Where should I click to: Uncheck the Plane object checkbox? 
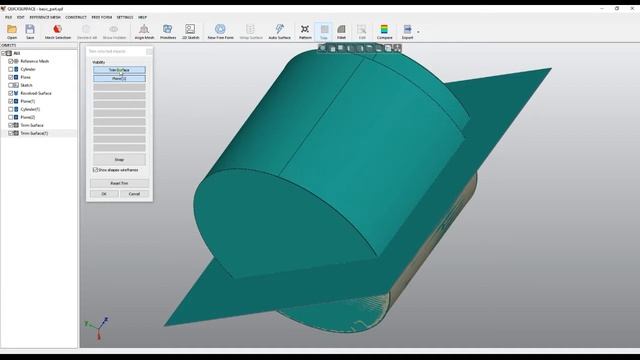click(11, 77)
